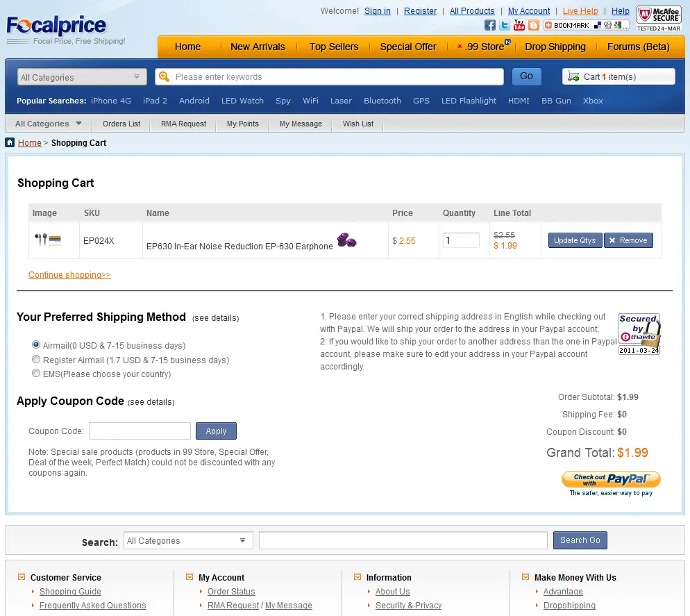Open the All Products link
The width and height of the screenshot is (690, 616).
[x=472, y=11]
